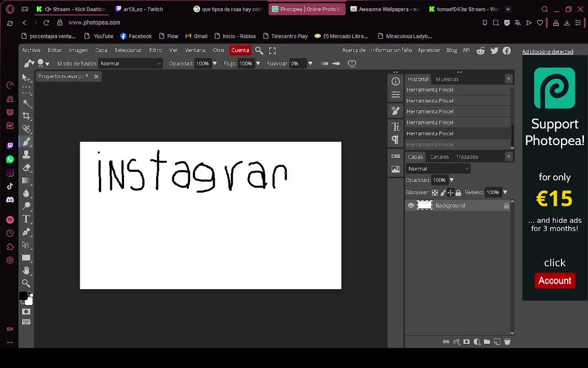Select the Gradient tool
Screen dimensions: 588x368
[x=26, y=180]
